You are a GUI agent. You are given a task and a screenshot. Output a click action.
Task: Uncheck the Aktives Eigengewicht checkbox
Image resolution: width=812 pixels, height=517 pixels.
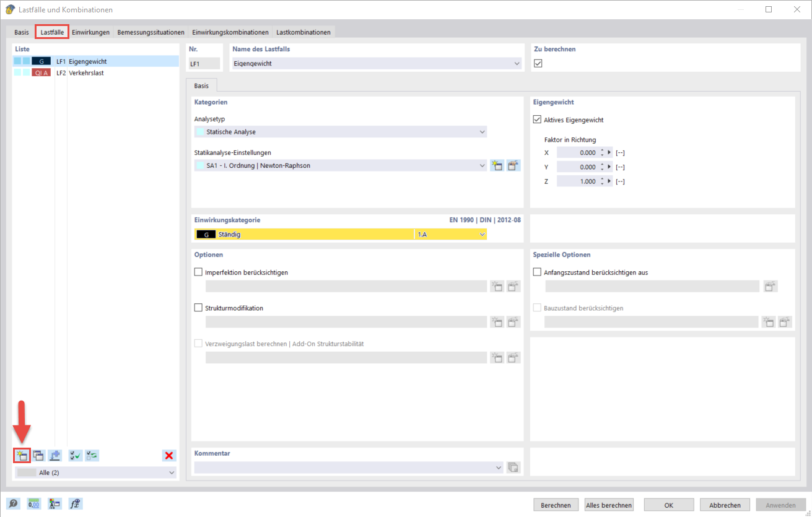(538, 120)
